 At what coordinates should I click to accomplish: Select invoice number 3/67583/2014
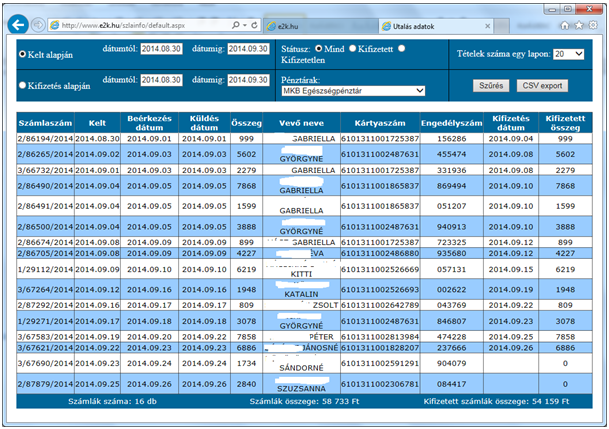[x=45, y=337]
